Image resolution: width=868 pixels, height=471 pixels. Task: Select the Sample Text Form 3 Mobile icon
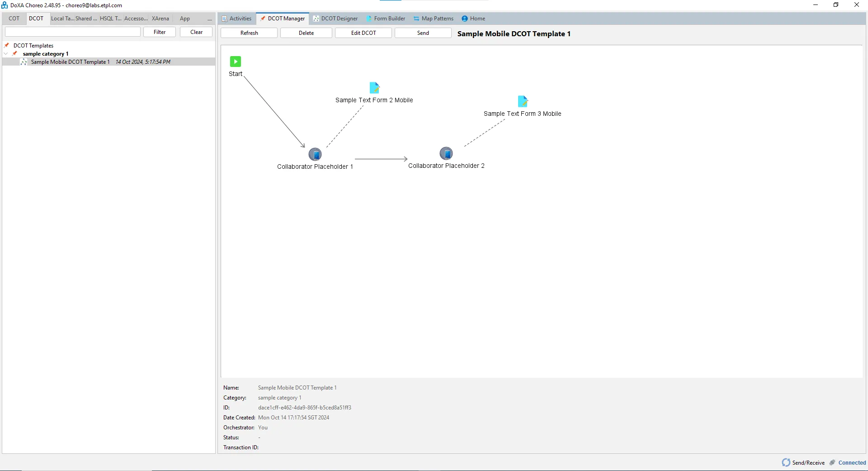pos(523,101)
